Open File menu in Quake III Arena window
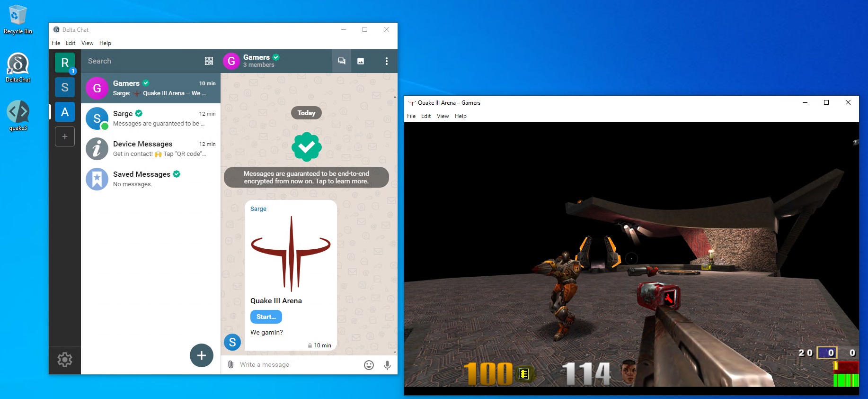The width and height of the screenshot is (868, 399). tap(411, 116)
